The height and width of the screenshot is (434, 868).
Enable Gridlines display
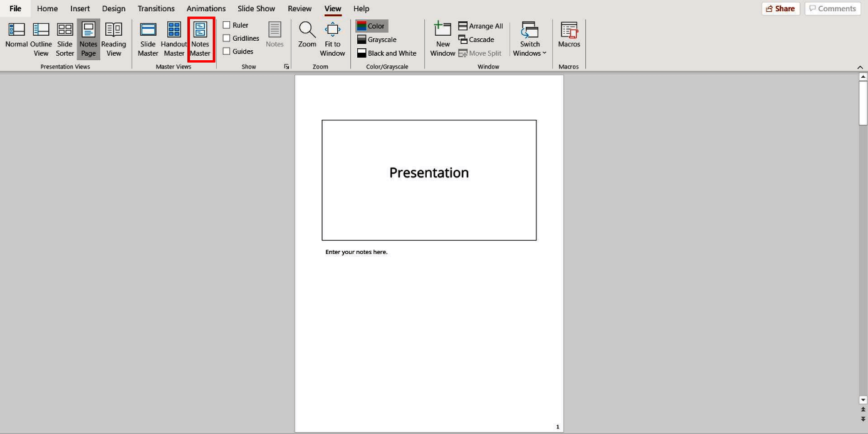point(226,38)
